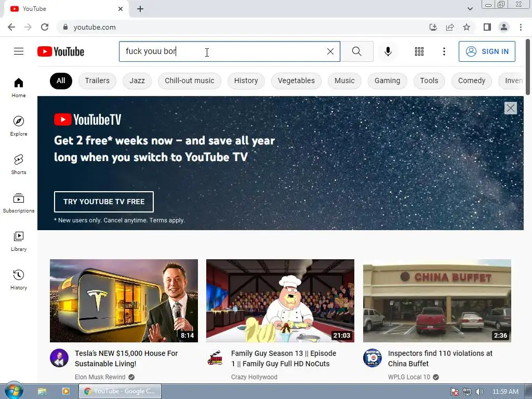Open Library in sidebar

click(x=19, y=242)
